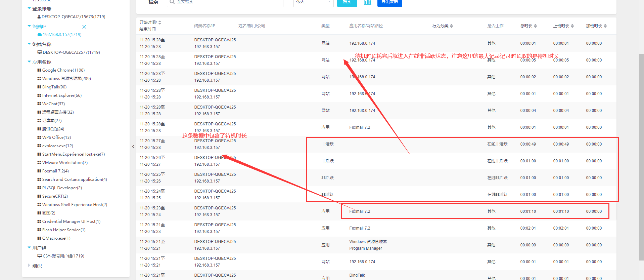Click Windows 资源管理器 Program Manager entry

368,245
